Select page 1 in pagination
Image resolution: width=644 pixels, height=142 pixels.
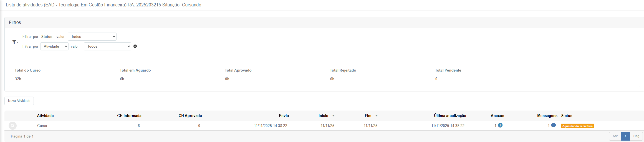625,136
